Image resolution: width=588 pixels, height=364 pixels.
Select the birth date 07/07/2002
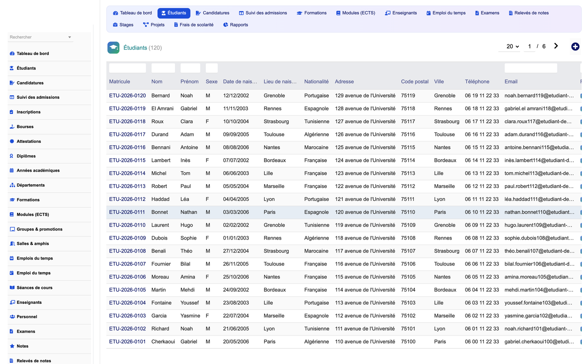[236, 160]
